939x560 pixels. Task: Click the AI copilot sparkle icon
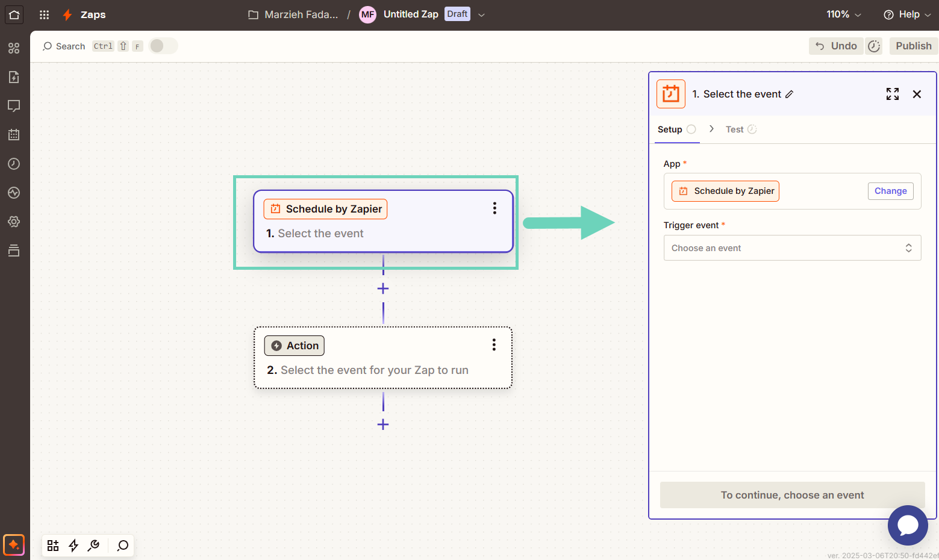click(14, 545)
